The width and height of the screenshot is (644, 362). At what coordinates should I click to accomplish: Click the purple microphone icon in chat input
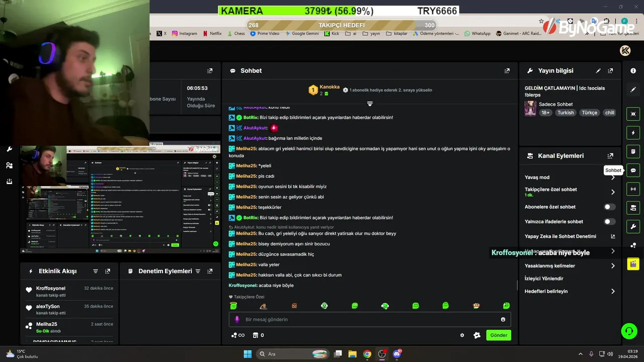237,319
